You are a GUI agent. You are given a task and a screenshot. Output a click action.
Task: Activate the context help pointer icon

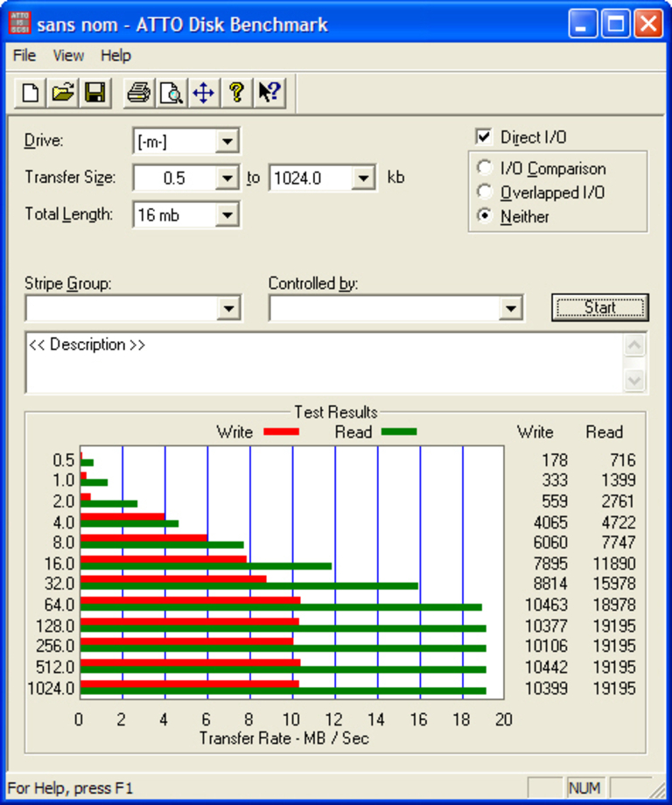click(269, 93)
